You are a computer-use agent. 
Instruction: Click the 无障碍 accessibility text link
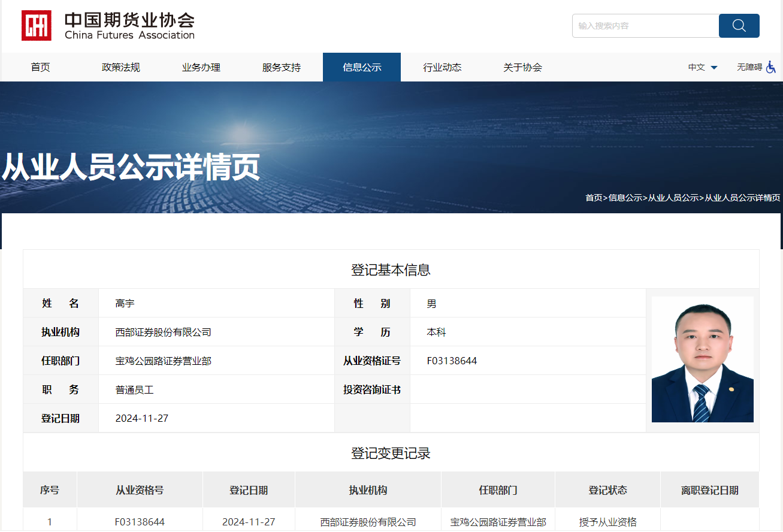(x=749, y=67)
